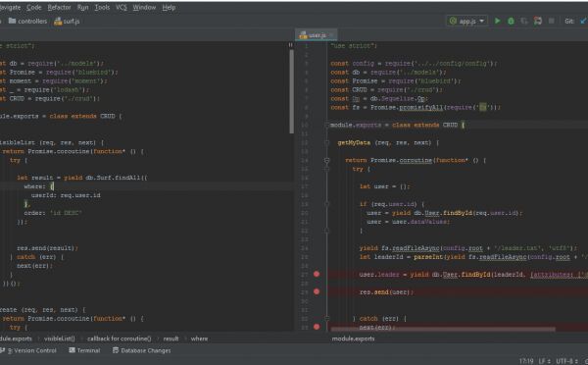This screenshot has width=588, height=365.
Task: Run with coverage icon in toolbar
Action: click(524, 21)
